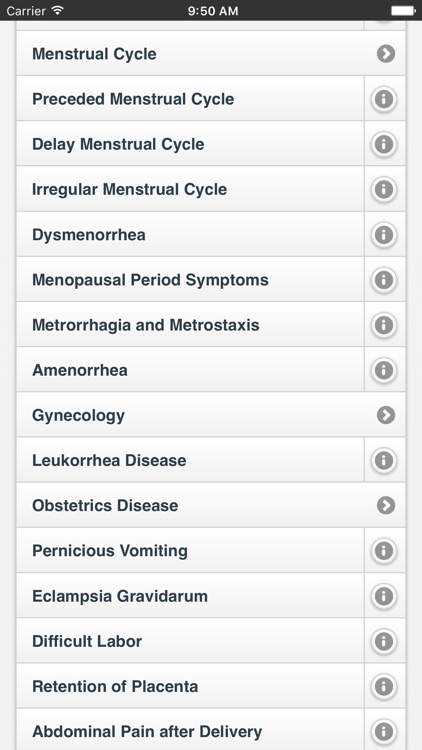Tap info icon beside Difficult Labor

click(x=384, y=641)
